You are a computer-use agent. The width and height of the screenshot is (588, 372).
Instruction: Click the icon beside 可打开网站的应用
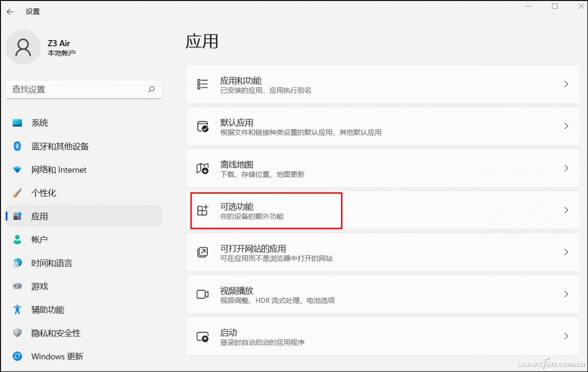[202, 253]
